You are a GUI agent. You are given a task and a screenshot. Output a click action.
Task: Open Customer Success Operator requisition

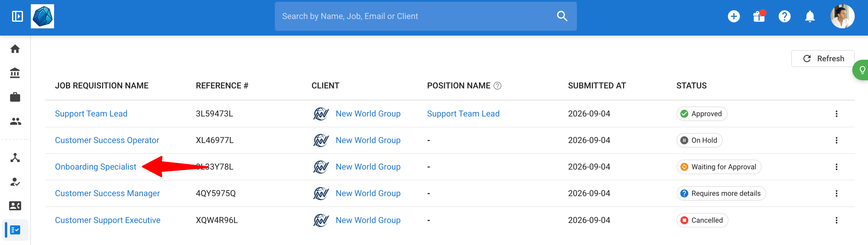[x=107, y=140]
